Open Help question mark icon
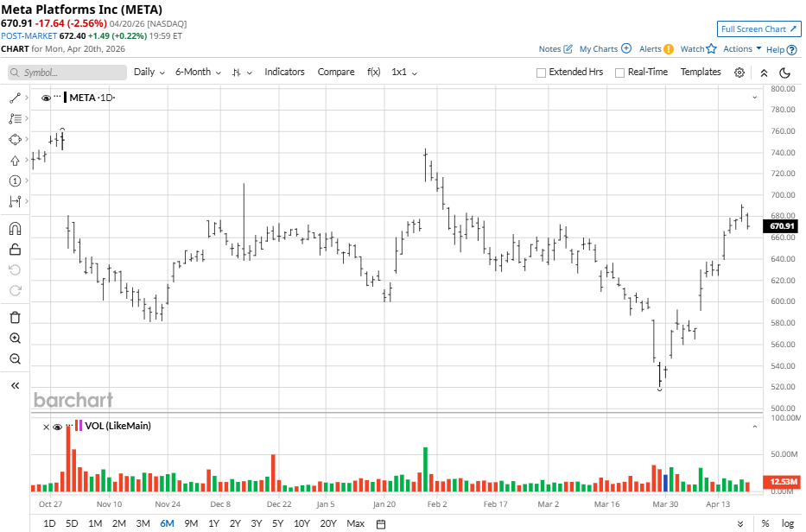The width and height of the screenshot is (806, 532). click(x=791, y=50)
